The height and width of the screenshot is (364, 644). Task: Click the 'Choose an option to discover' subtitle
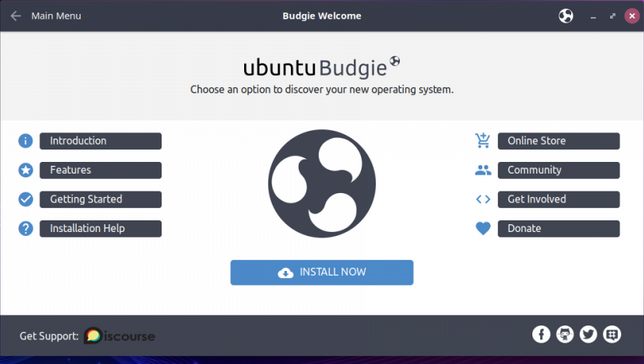pos(322,90)
